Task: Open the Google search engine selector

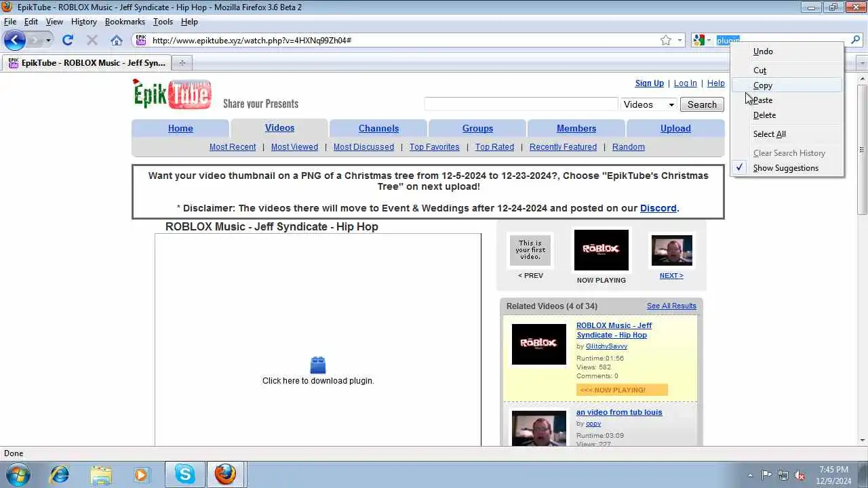Action: (x=702, y=40)
